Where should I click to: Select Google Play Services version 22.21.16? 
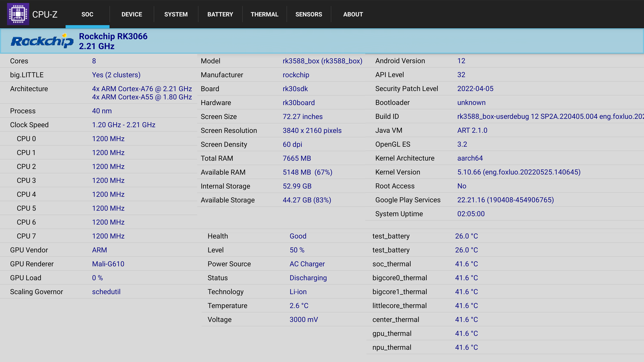[x=505, y=200]
